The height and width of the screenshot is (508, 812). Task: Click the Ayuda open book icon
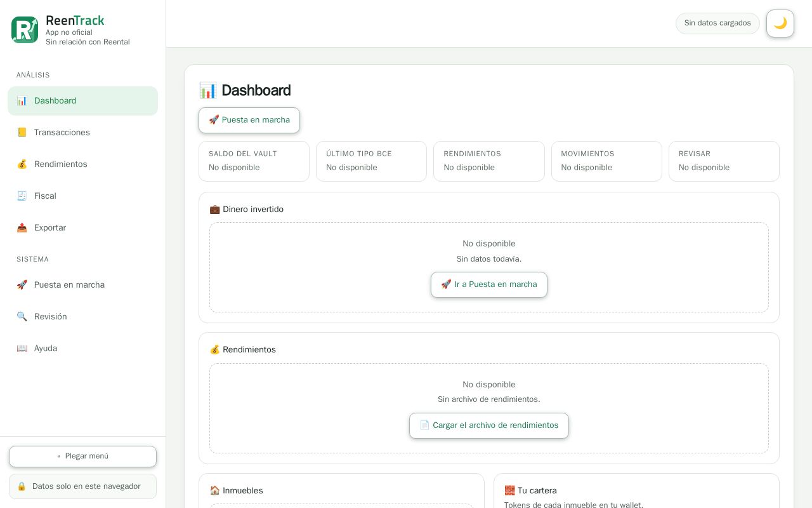[22, 349]
